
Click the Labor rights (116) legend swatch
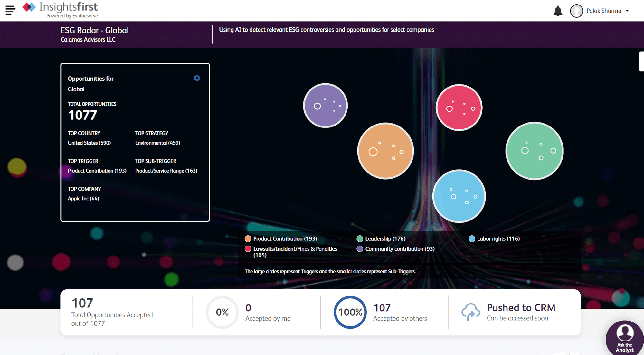pos(472,239)
